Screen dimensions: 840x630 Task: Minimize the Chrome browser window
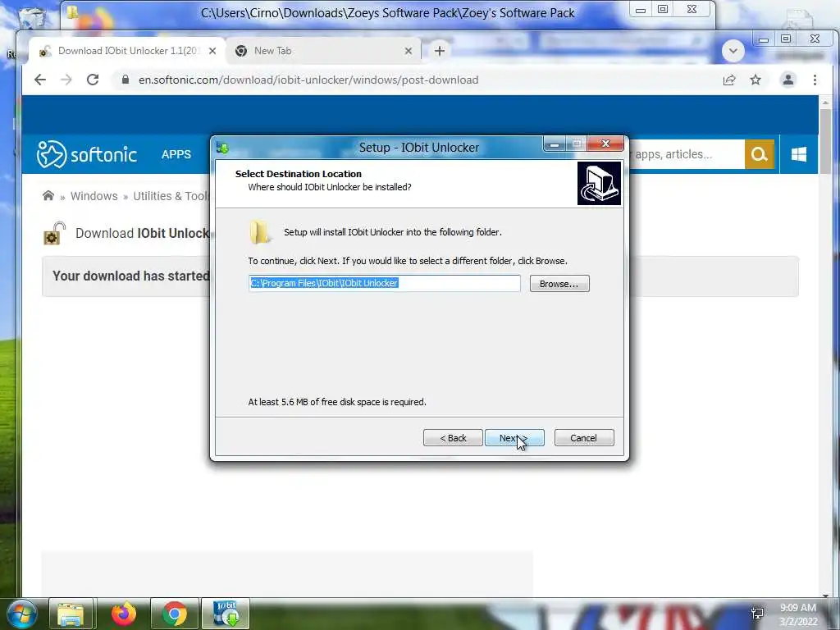coord(764,39)
